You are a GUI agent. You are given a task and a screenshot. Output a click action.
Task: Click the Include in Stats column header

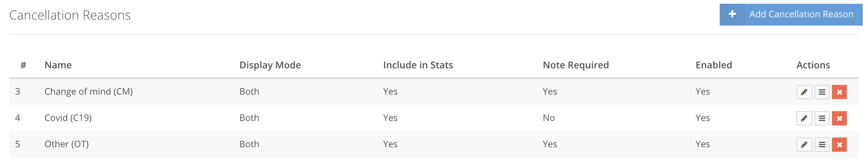(418, 65)
